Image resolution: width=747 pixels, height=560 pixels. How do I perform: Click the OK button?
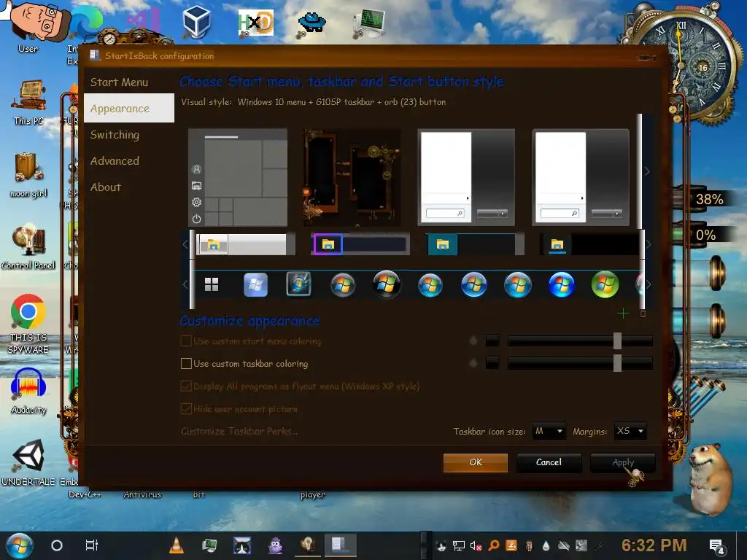[x=476, y=462]
